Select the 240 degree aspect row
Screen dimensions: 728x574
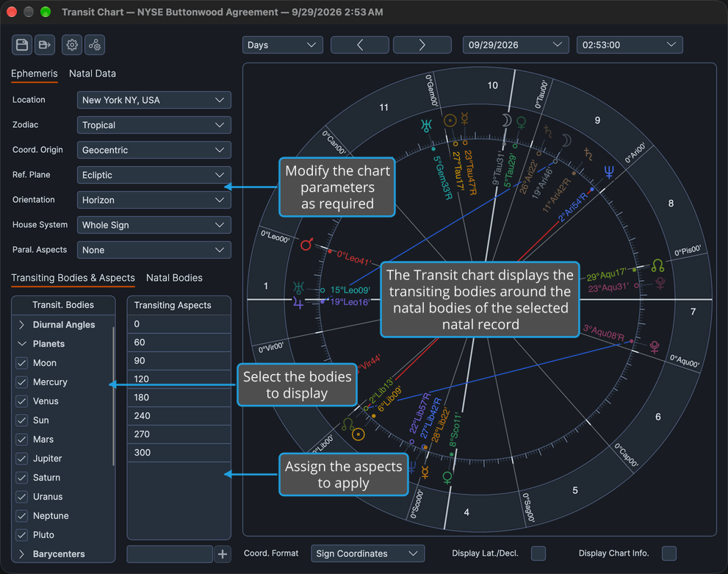pos(179,416)
